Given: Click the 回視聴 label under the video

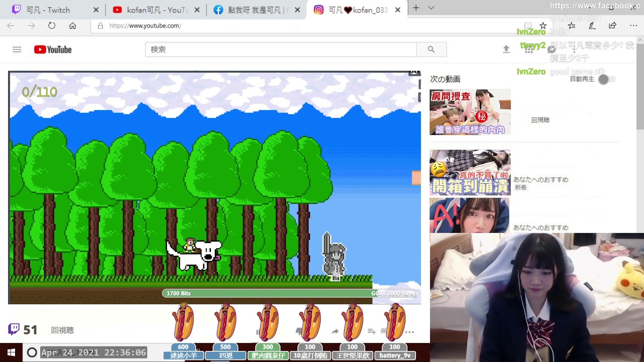Looking at the screenshot, I should tap(62, 330).
